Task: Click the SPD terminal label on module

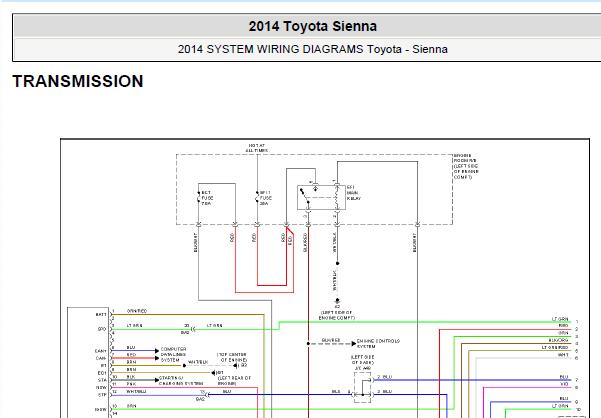Action: tap(102, 329)
